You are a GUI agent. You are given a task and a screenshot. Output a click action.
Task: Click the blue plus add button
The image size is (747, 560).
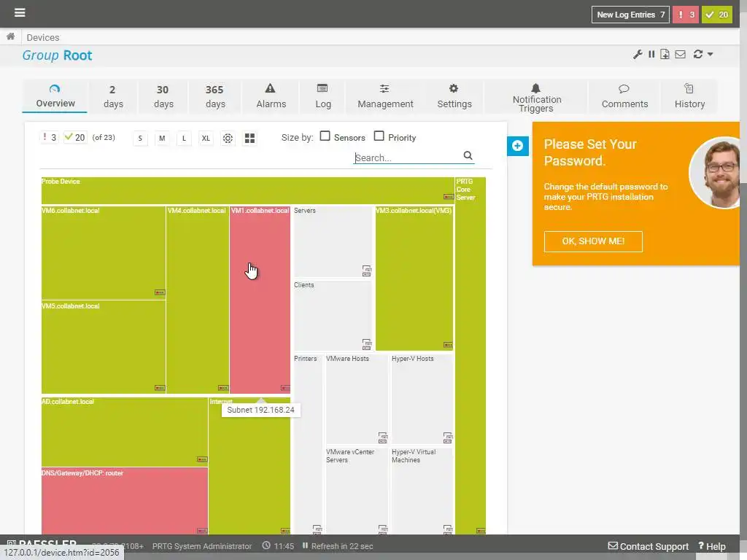(517, 146)
